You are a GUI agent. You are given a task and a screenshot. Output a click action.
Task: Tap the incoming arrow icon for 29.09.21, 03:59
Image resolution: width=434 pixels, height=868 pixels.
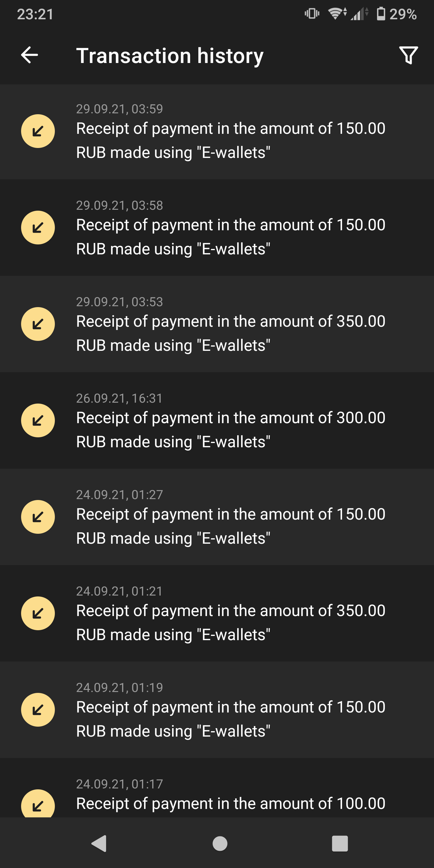coord(38,131)
